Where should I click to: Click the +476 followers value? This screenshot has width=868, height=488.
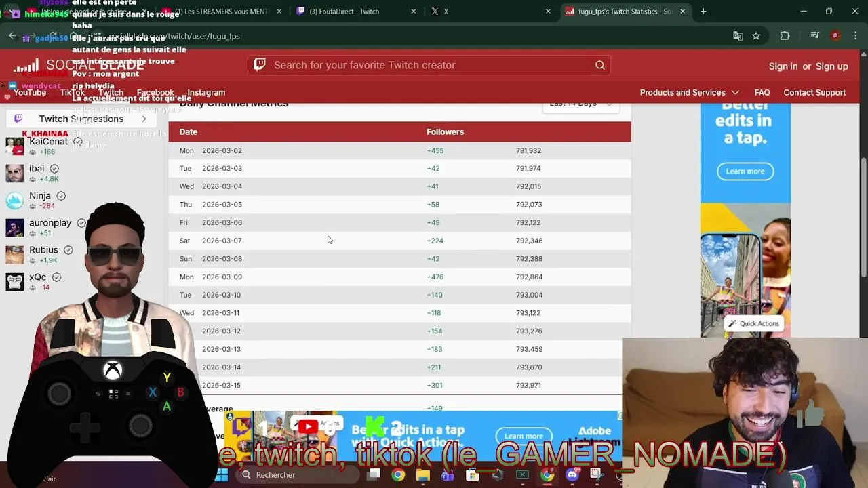[x=435, y=277]
